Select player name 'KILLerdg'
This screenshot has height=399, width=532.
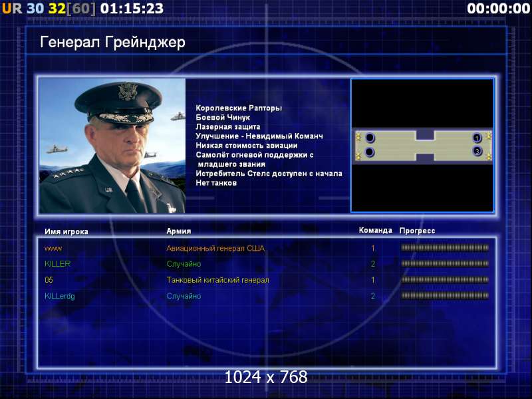point(60,296)
